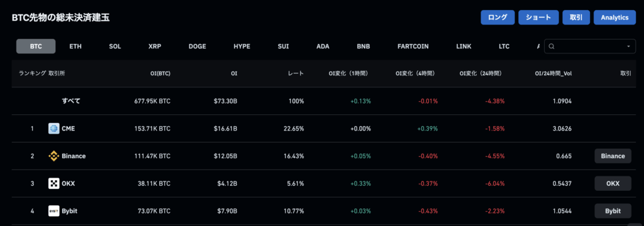Click the OKX logo icon
Viewport: 644px width, 226px height.
point(54,183)
